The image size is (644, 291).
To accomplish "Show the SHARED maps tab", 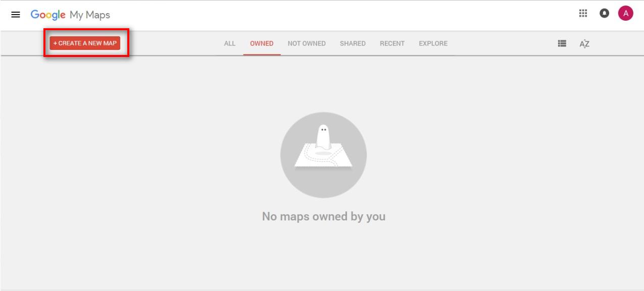I will coord(353,43).
